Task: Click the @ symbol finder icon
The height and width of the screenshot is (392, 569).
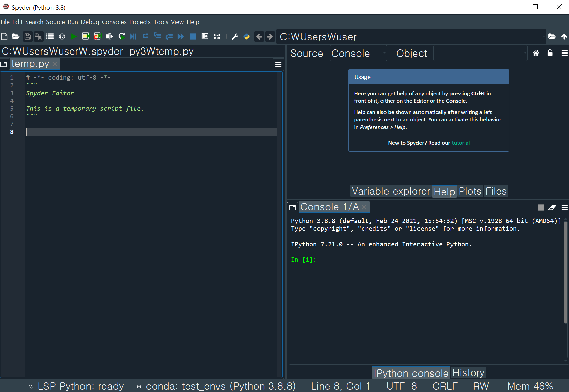Action: (62, 36)
